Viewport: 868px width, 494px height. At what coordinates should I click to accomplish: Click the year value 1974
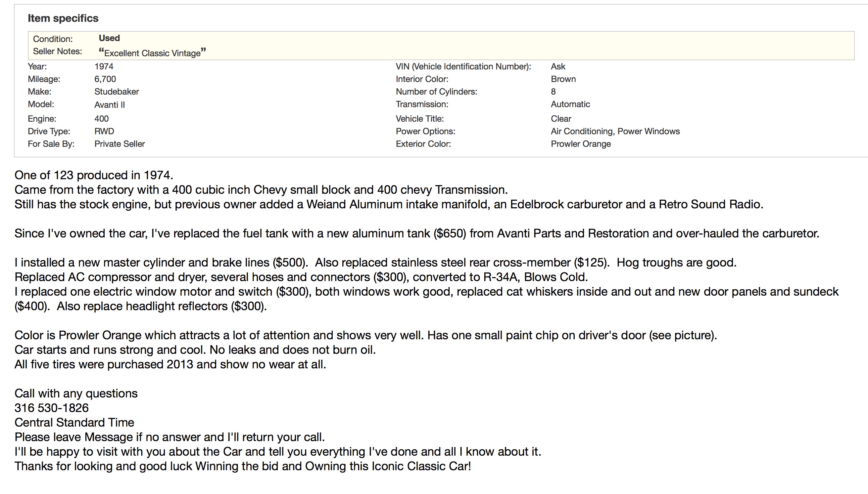pos(104,66)
